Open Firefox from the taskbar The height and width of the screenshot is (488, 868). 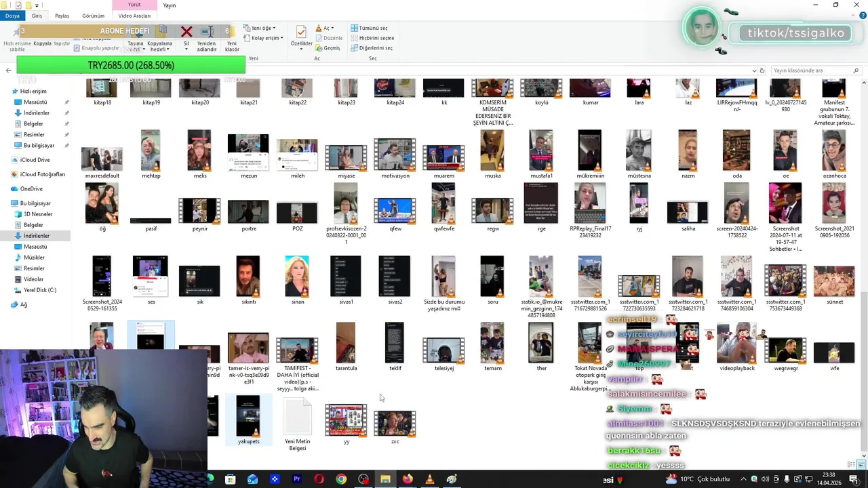tap(407, 479)
